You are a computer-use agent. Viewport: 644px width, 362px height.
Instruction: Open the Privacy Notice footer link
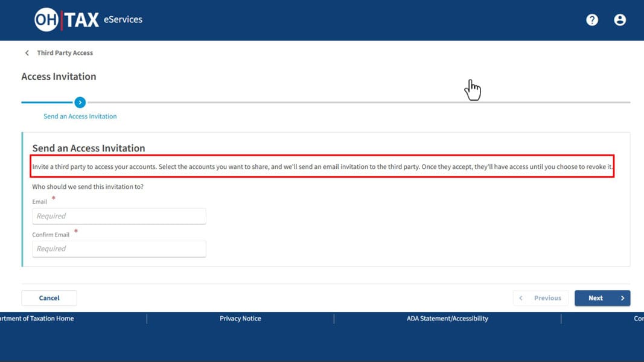pyautogui.click(x=240, y=319)
